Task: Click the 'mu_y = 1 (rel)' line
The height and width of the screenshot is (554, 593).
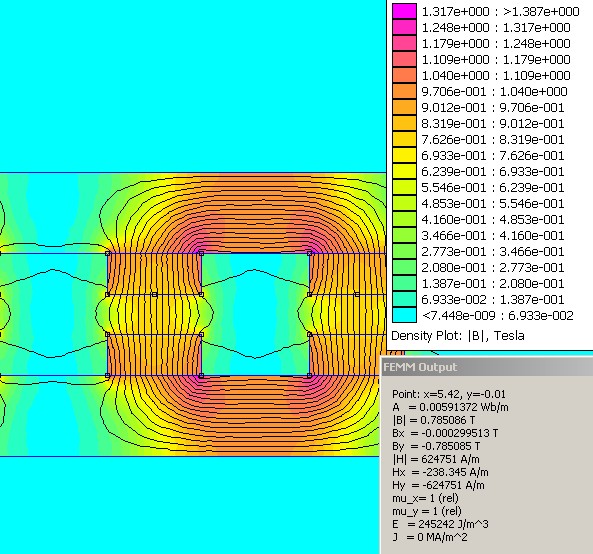Action: click(x=427, y=511)
